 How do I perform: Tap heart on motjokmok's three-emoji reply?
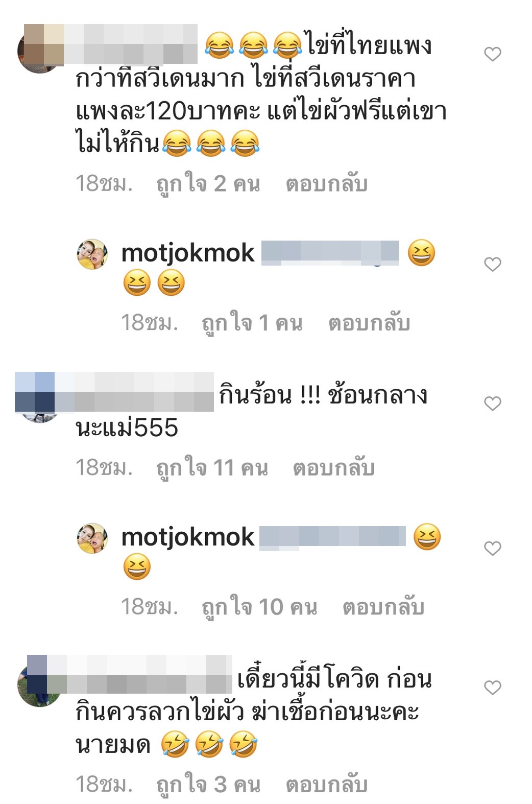pyautogui.click(x=492, y=264)
